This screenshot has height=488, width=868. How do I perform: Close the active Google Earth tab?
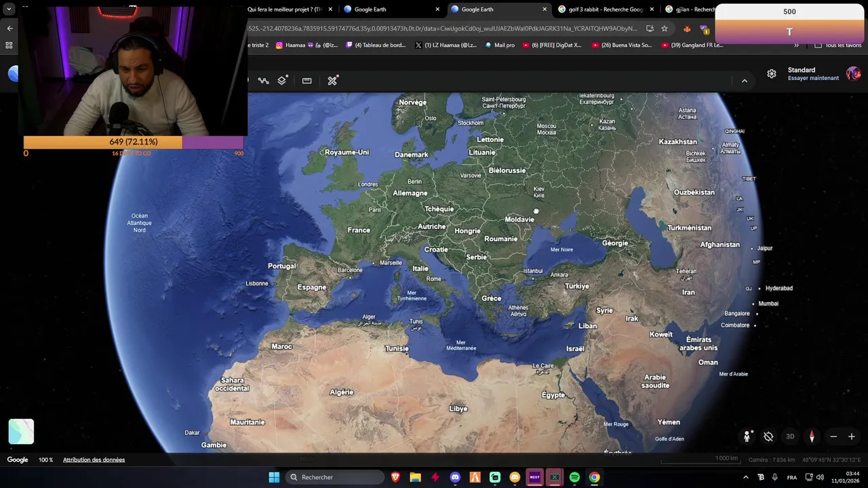coord(545,9)
